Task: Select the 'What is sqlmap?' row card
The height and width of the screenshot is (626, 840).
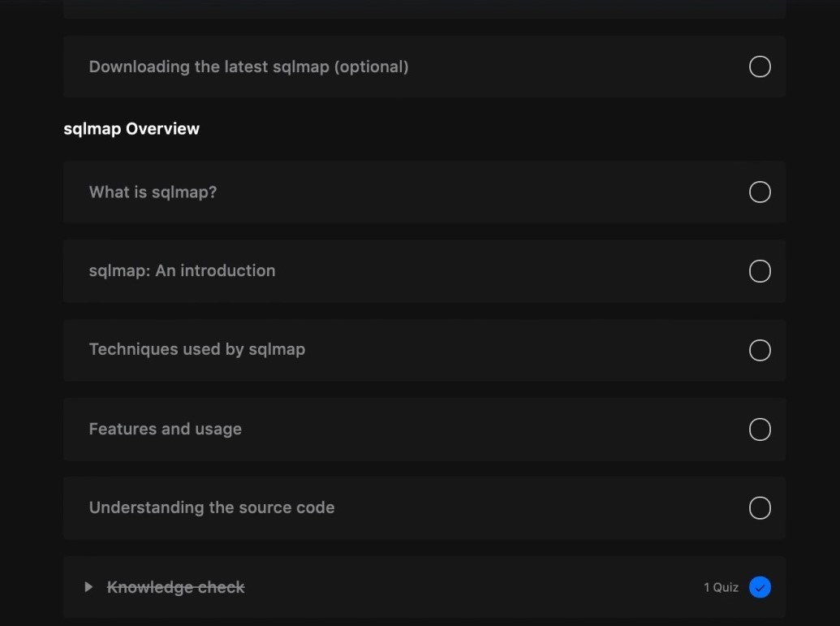Action: [x=424, y=192]
